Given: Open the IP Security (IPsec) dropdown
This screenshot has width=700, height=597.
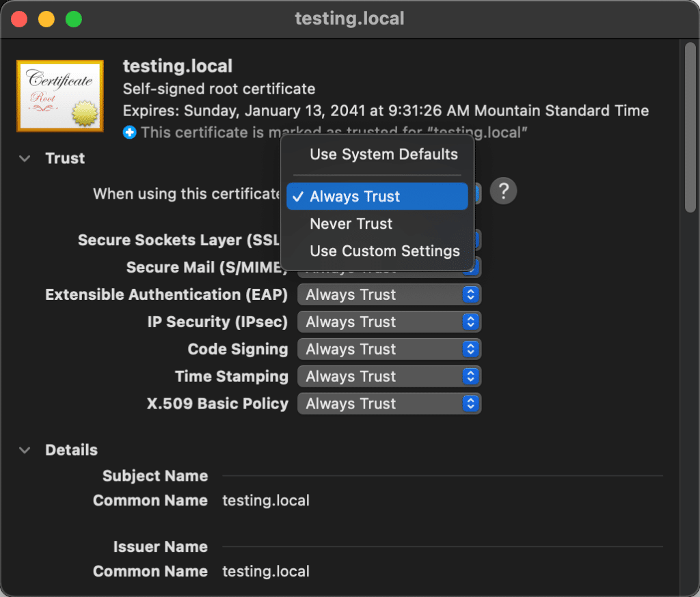Looking at the screenshot, I should (389, 322).
